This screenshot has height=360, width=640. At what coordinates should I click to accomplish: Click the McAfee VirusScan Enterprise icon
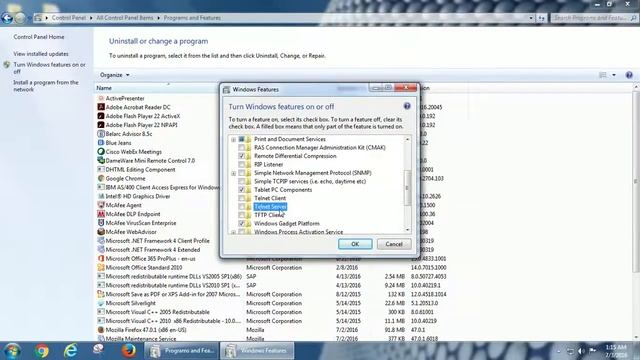pos(101,223)
